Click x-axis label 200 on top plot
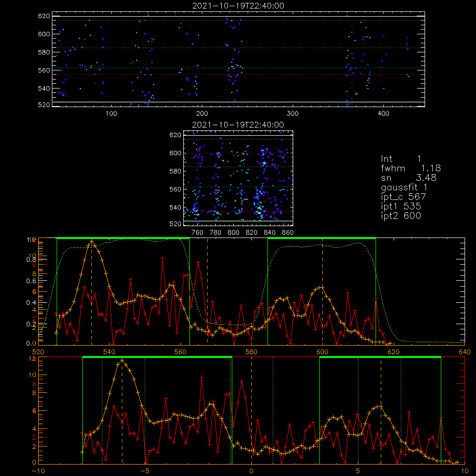Image resolution: width=476 pixels, height=476 pixels. (202, 114)
